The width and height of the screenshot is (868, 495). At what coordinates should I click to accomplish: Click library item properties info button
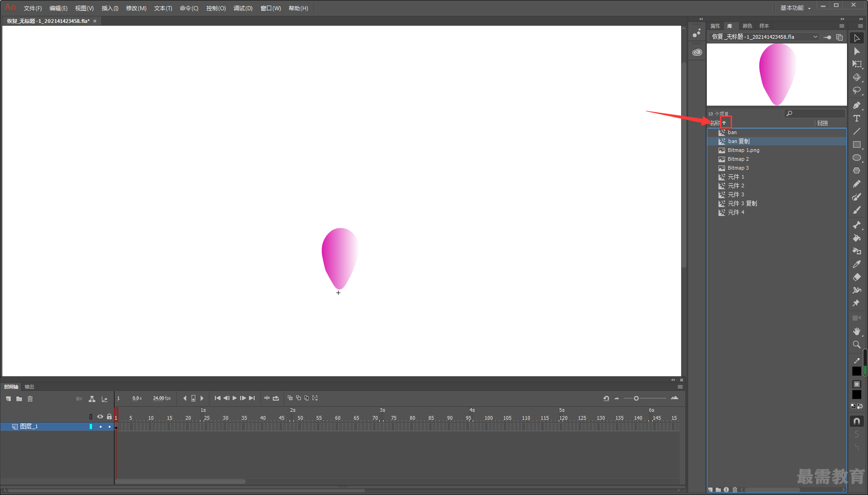coord(726,490)
